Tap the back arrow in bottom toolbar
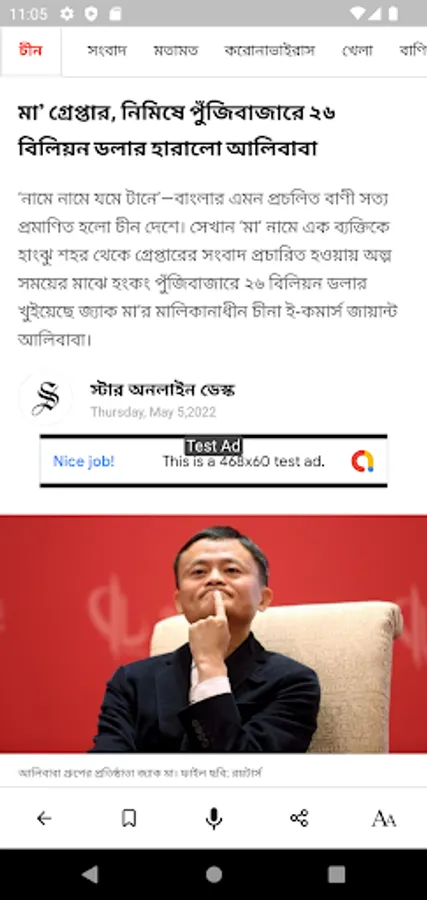The image size is (427, 900). (x=44, y=818)
